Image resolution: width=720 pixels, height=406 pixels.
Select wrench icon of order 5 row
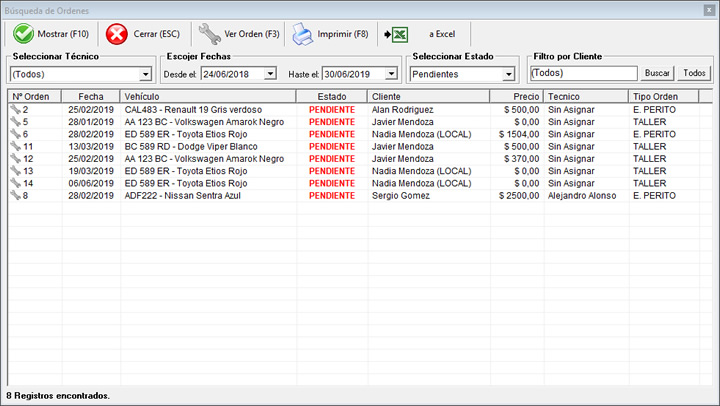coord(15,122)
